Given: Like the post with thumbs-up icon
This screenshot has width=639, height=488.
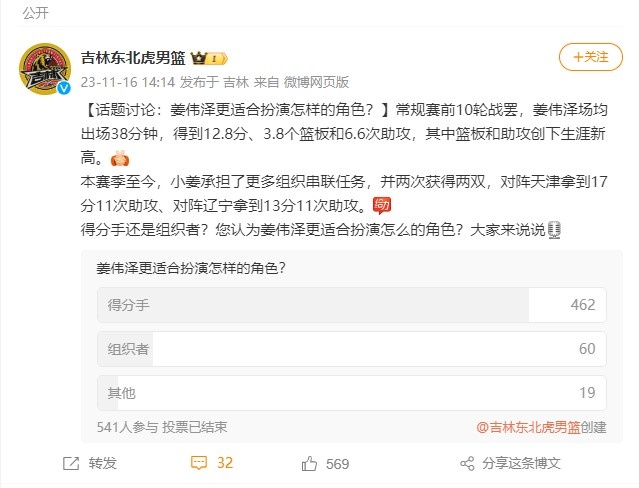Looking at the screenshot, I should click(311, 463).
